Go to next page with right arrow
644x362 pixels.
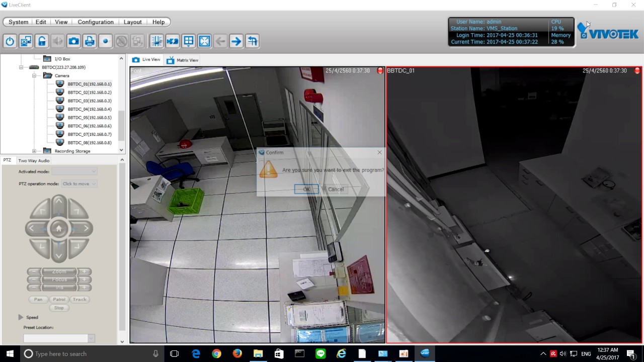point(236,41)
